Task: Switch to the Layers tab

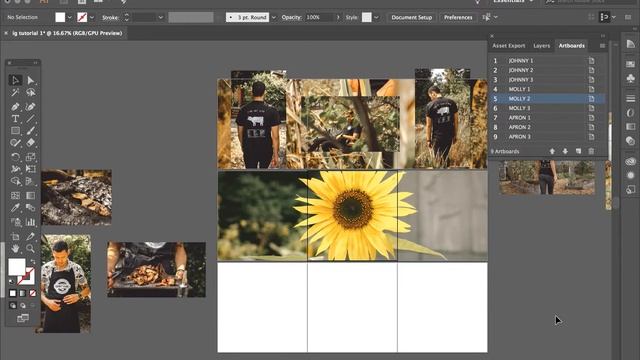Action: pos(542,46)
